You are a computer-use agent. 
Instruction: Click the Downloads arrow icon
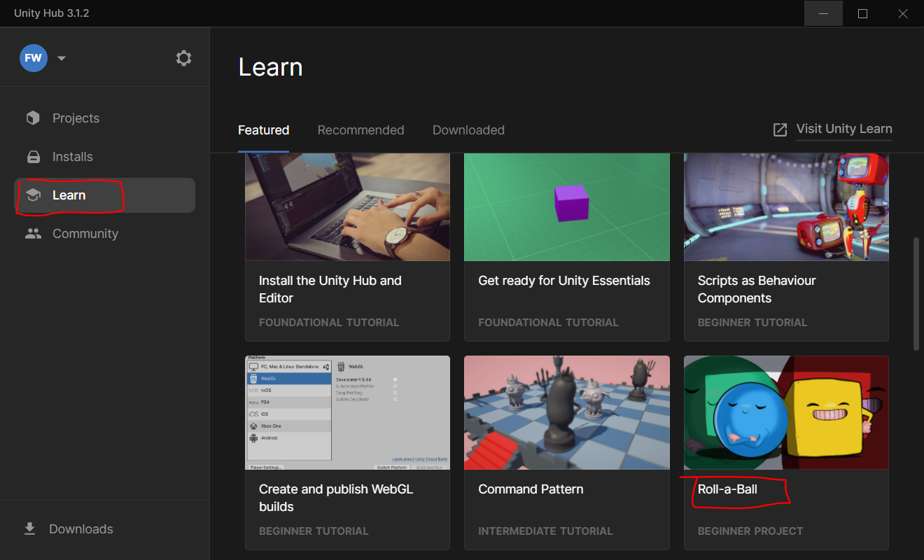30,529
